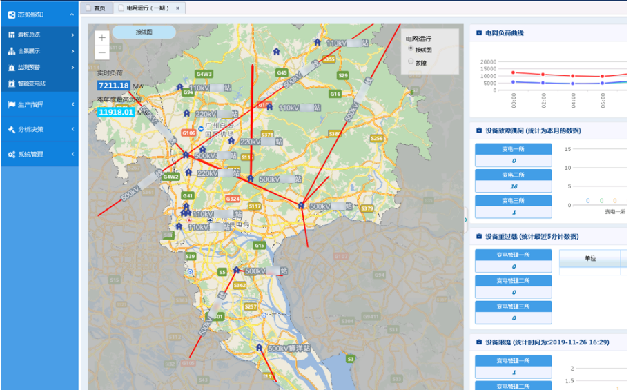The width and height of the screenshot is (627, 390).
Task: Click the S112 road sign on the map
Action: (x=254, y=206)
